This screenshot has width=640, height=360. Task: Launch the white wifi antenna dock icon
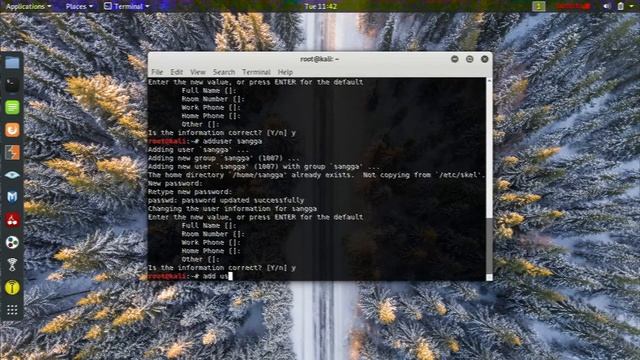pos(12,265)
